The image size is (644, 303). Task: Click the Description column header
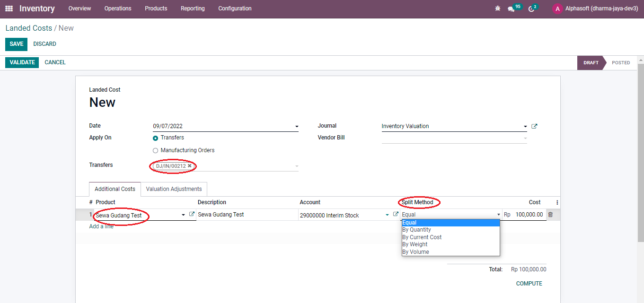pos(212,202)
